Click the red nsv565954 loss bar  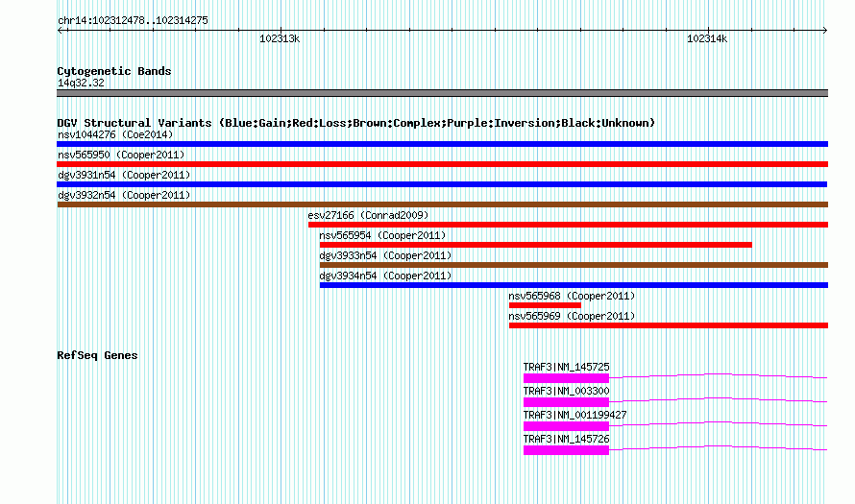pos(535,245)
